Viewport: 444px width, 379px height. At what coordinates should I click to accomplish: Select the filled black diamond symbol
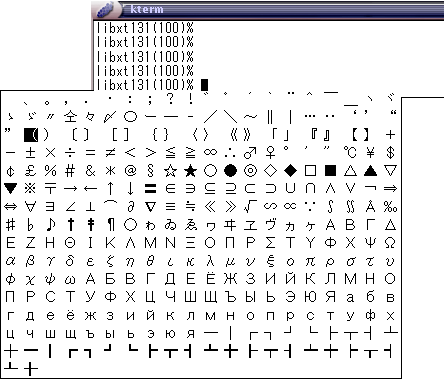290,171
